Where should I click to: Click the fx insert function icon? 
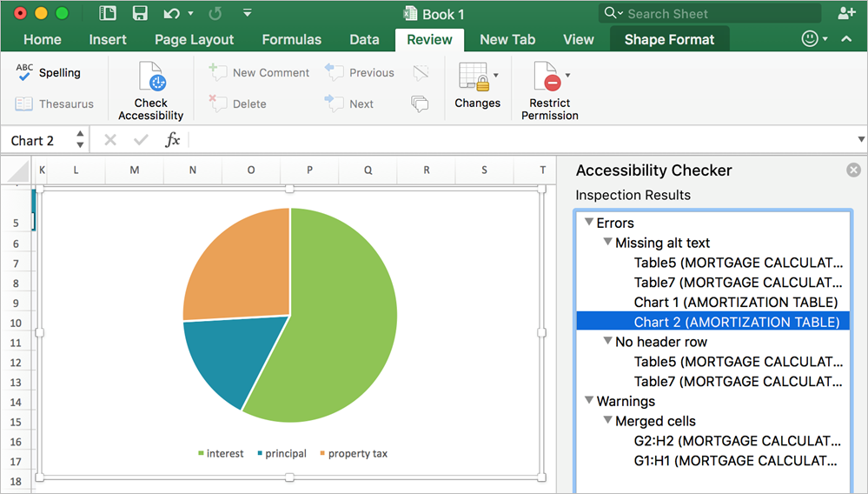click(172, 139)
